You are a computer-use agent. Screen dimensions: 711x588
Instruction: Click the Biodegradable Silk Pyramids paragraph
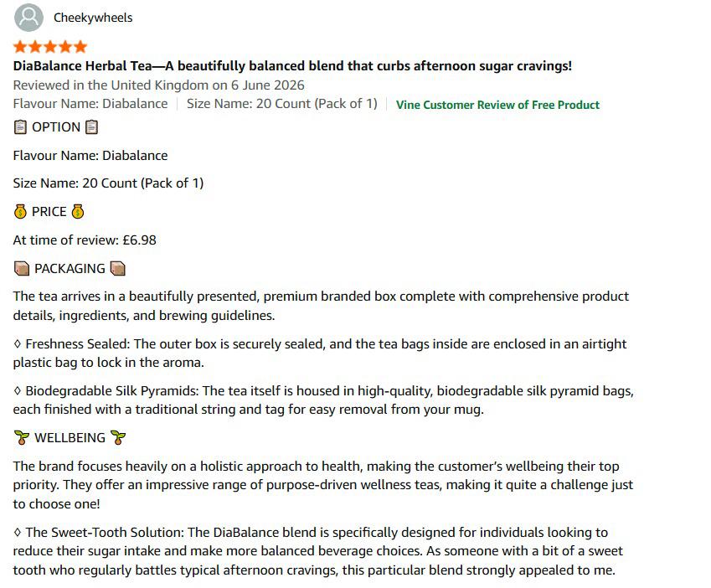point(323,400)
